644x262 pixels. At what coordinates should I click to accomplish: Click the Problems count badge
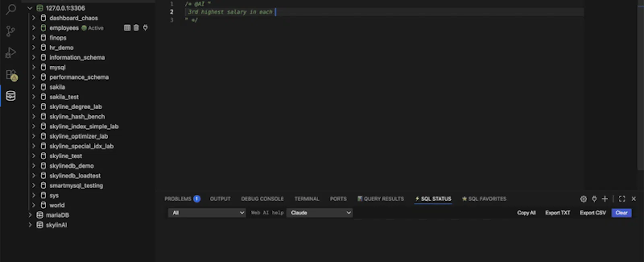[x=196, y=199]
